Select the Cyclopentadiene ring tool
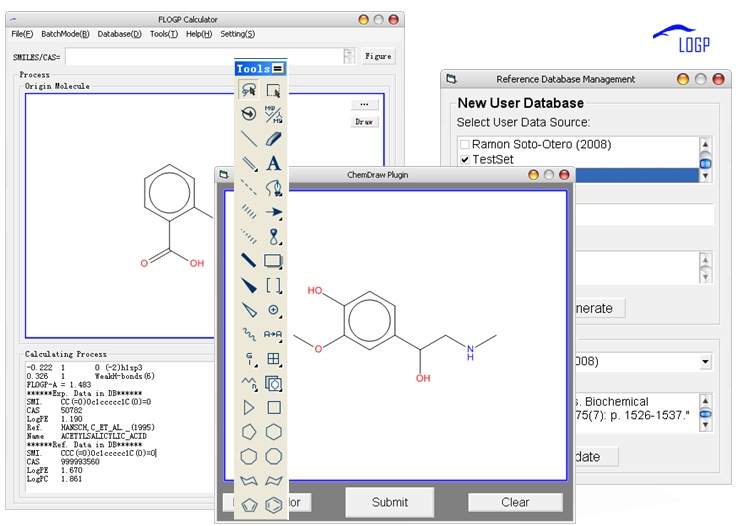 coord(248,505)
